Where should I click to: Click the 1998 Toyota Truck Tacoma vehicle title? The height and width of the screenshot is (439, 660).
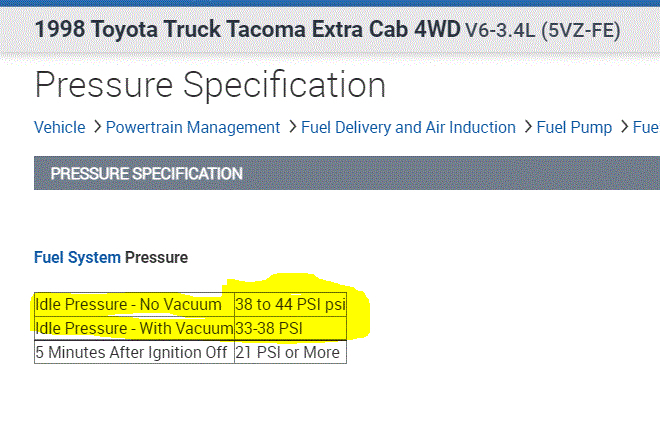[248, 28]
